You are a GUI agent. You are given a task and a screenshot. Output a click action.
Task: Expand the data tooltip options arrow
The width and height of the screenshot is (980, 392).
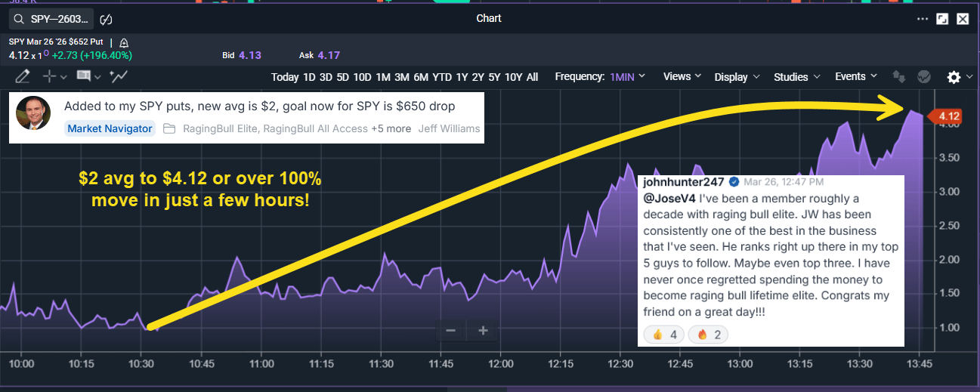pos(98,77)
